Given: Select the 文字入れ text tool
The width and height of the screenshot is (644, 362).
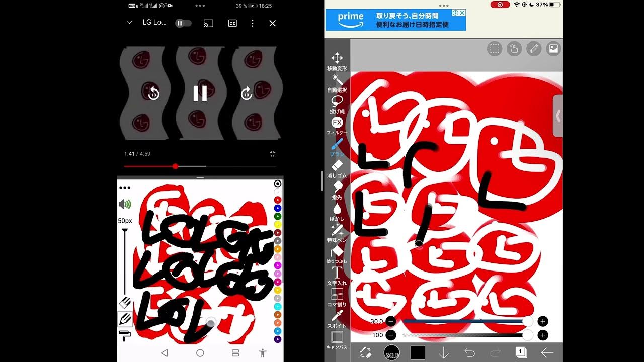Looking at the screenshot, I should (x=337, y=276).
